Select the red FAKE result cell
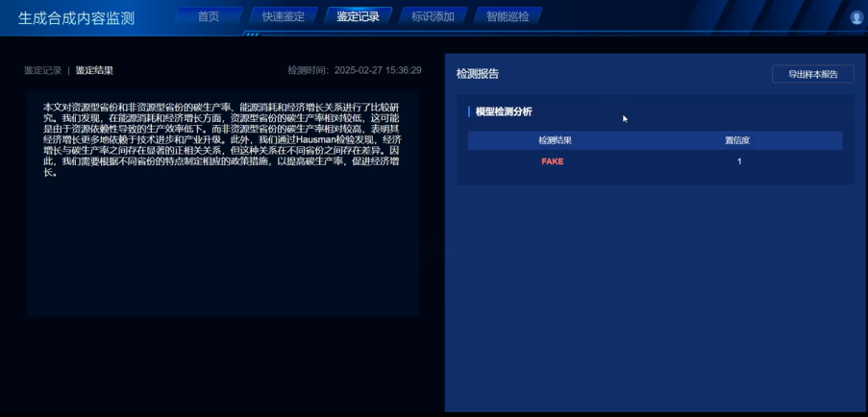Image resolution: width=868 pixels, height=417 pixels. coord(553,161)
